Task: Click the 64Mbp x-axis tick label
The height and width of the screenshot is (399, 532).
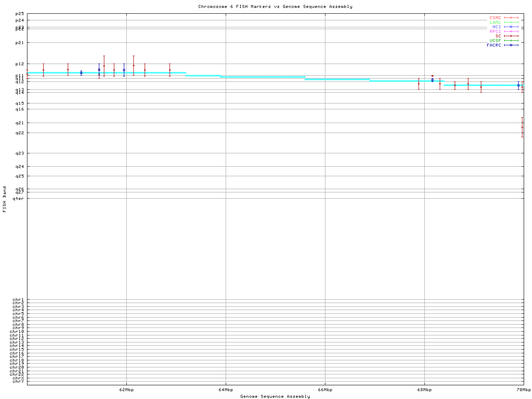Action: click(226, 390)
